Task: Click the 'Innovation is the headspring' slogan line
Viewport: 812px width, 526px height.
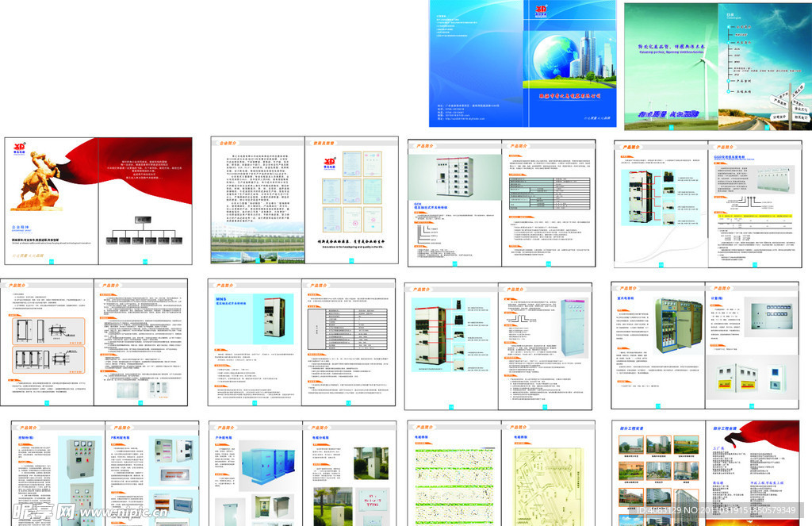Action: 352,248
